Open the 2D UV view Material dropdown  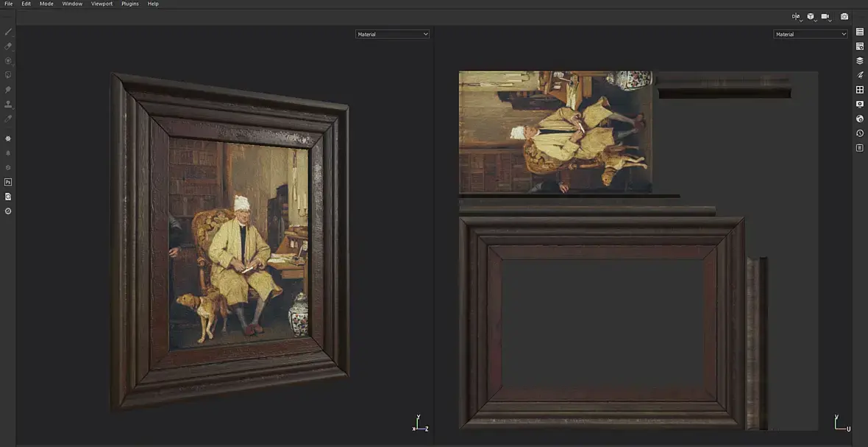click(x=810, y=35)
